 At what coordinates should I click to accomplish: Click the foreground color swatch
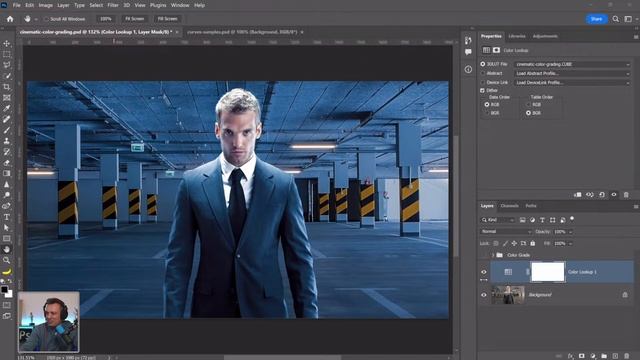(4, 290)
